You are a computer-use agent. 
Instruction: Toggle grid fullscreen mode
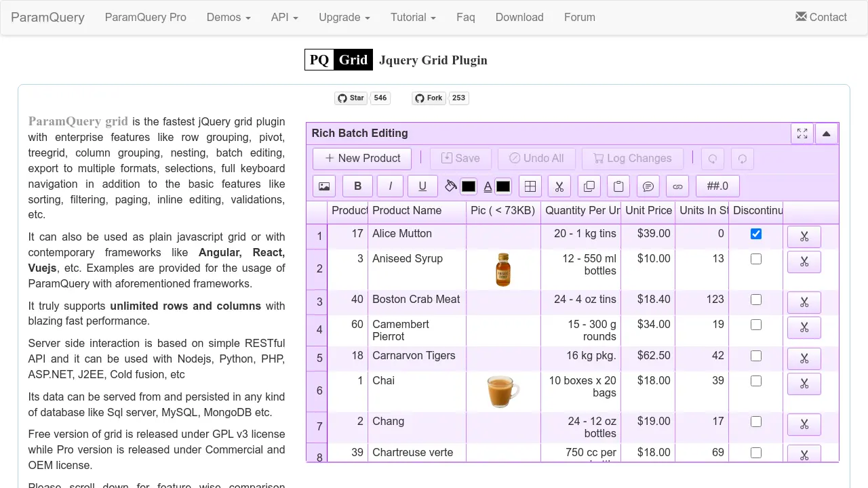802,134
